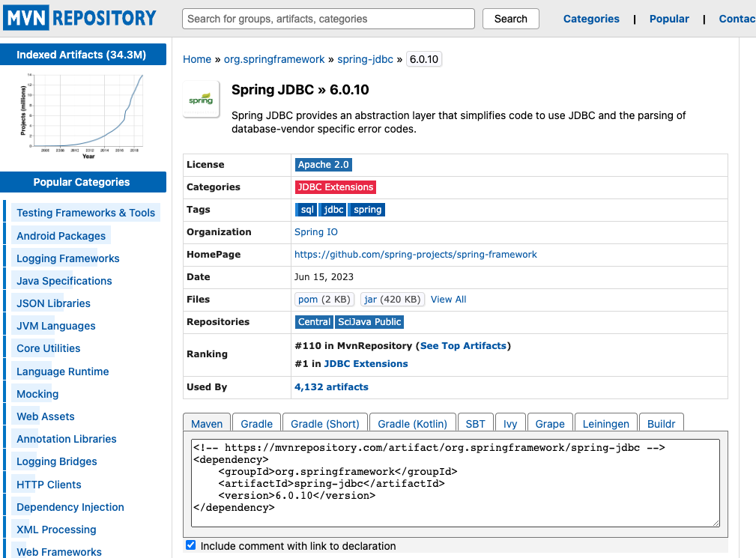Open Mocking category
Viewport: 756px width, 558px height.
(37, 394)
